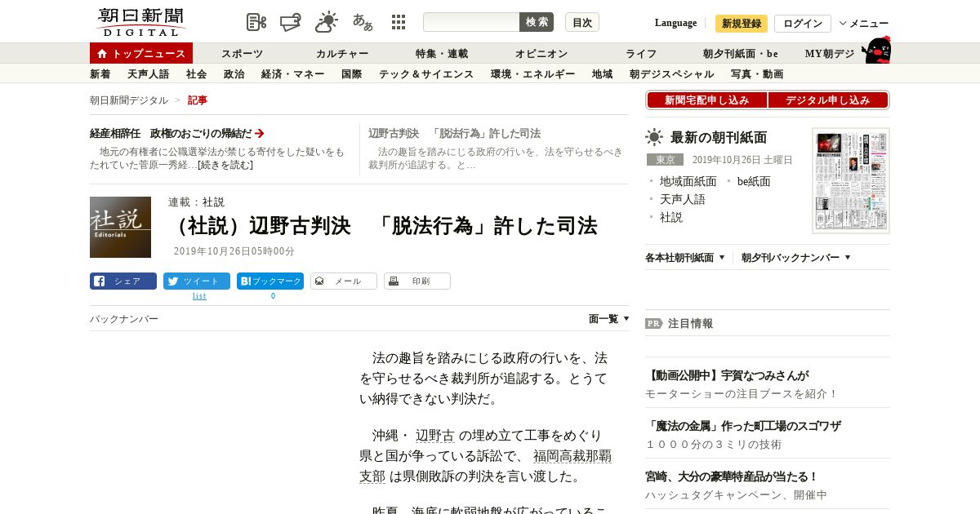Screen dimensions: 980x514
Task: Click the デジタル申し込み button
Action: point(828,100)
